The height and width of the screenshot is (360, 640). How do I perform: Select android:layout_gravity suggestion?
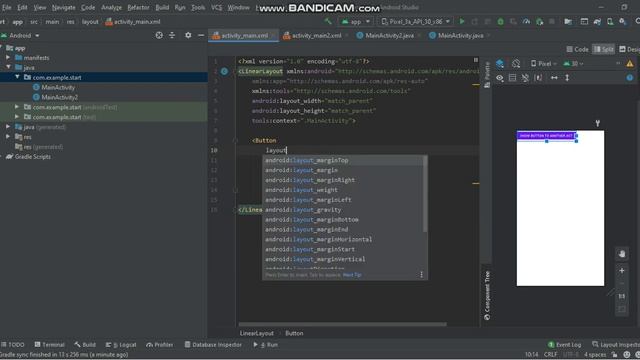click(344, 210)
